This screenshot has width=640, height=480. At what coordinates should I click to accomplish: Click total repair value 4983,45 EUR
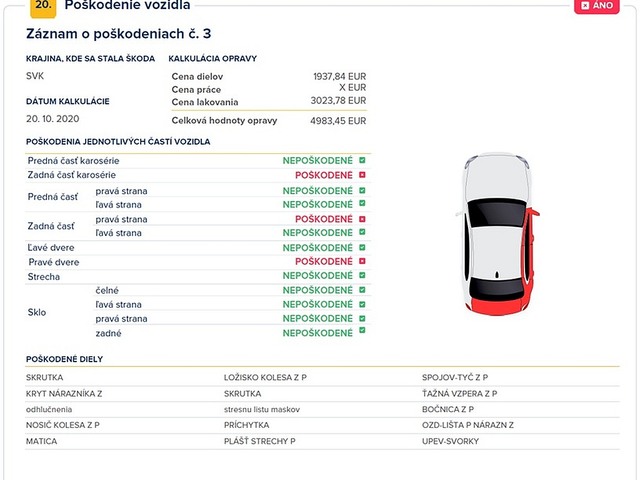pyautogui.click(x=338, y=121)
